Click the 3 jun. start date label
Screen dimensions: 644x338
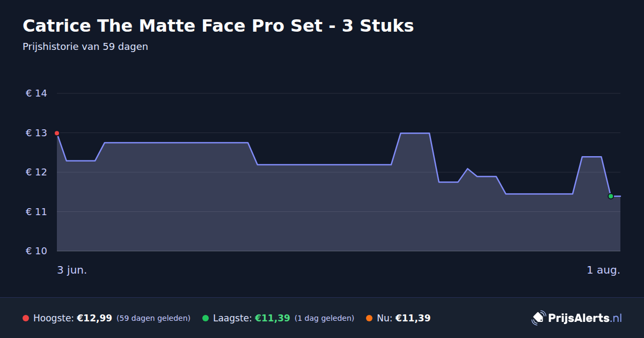tap(72, 270)
